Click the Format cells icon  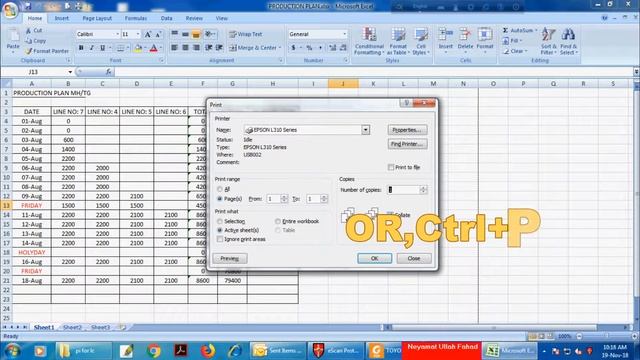485,35
